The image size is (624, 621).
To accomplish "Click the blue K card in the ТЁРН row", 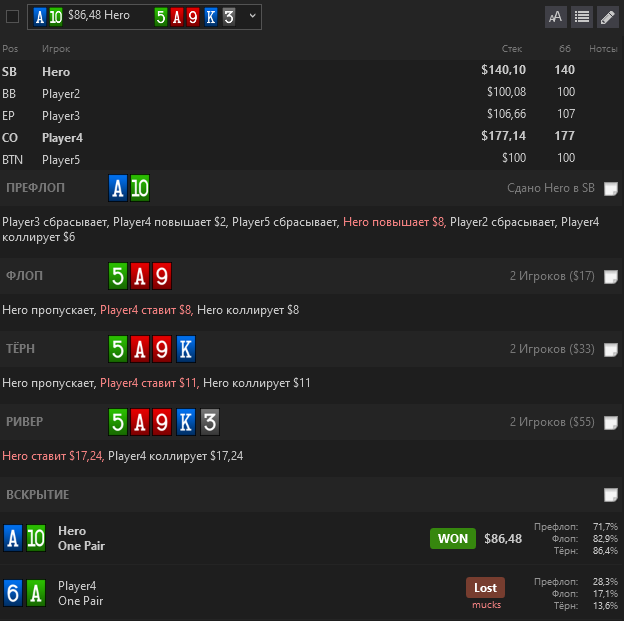I will pos(185,349).
